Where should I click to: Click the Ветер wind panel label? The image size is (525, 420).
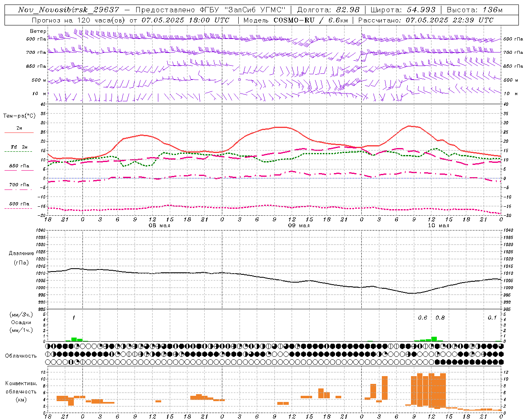coord(38,31)
